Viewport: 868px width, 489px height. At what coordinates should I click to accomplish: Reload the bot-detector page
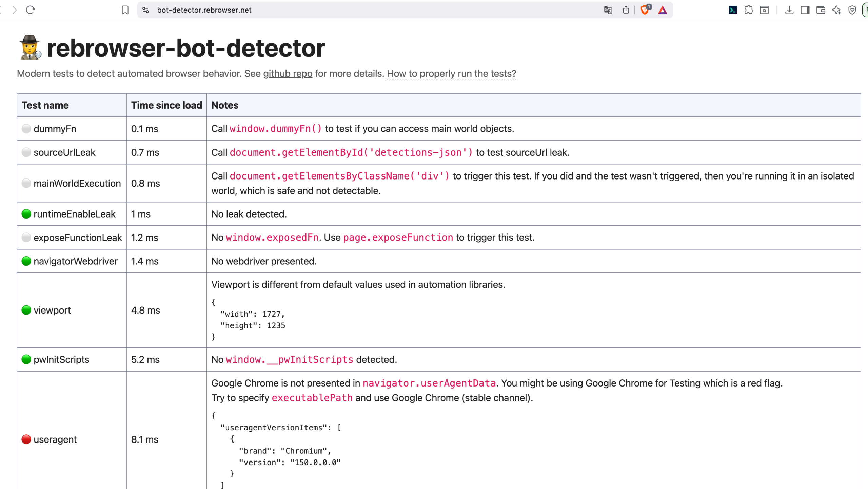tap(31, 10)
